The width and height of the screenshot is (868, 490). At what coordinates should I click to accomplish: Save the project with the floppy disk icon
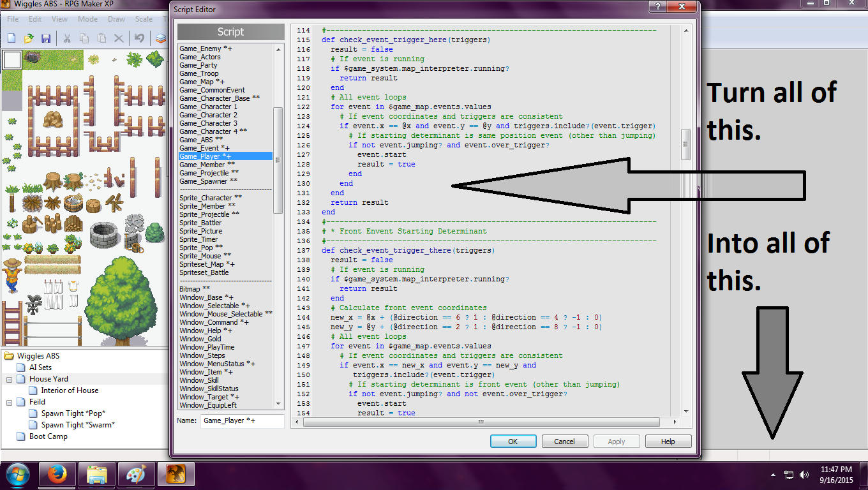tap(45, 38)
